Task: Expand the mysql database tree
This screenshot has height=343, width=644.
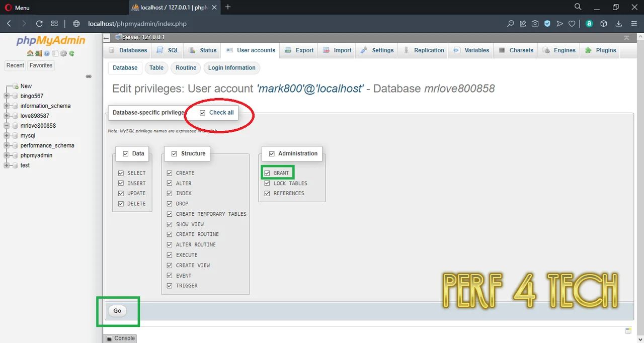Action: click(x=7, y=136)
